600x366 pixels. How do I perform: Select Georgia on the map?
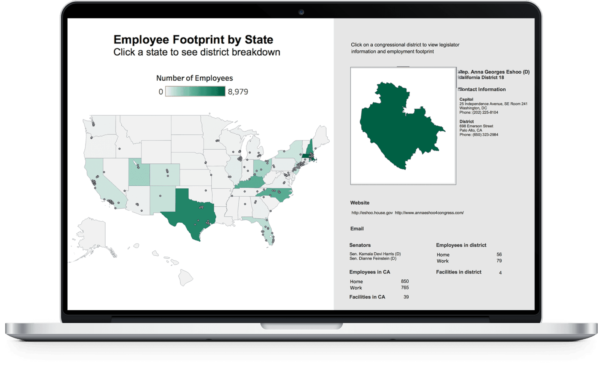(261, 208)
